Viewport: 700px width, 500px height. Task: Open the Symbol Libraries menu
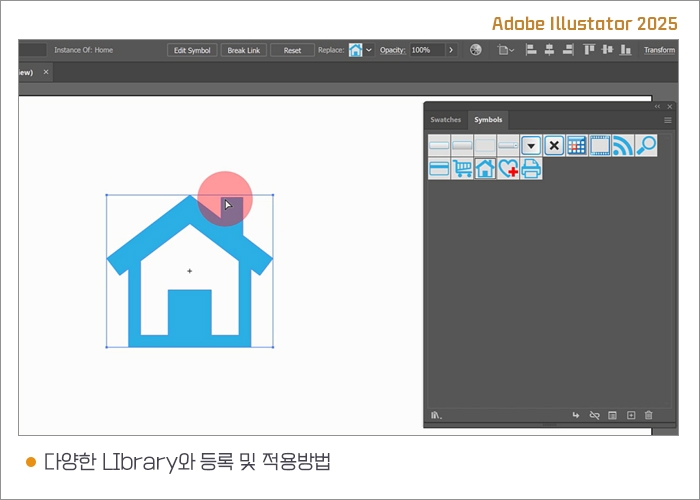[x=436, y=415]
